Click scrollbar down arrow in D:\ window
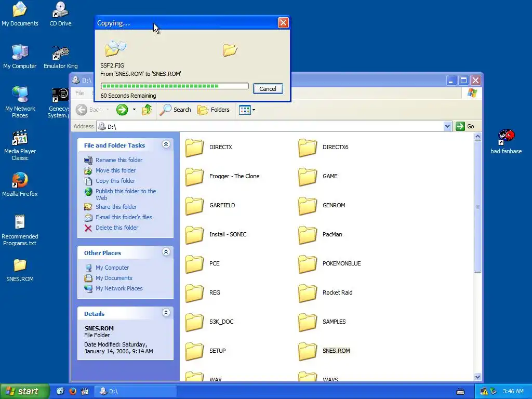 [477, 377]
